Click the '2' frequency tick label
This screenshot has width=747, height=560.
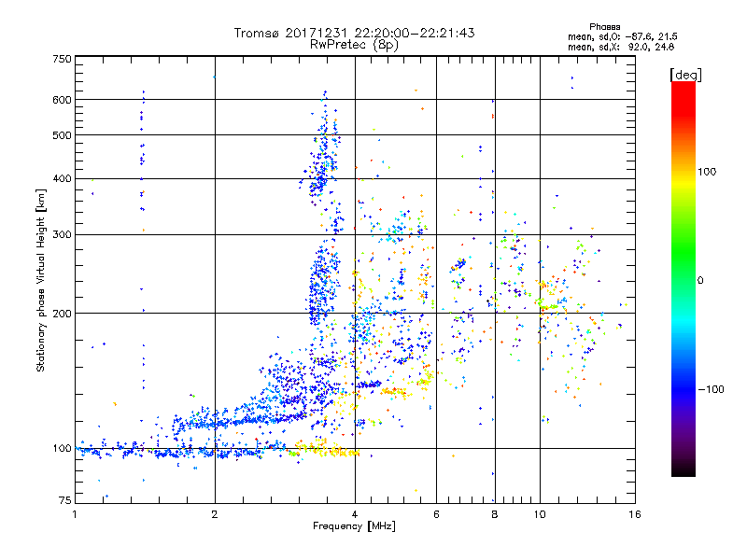pyautogui.click(x=215, y=514)
